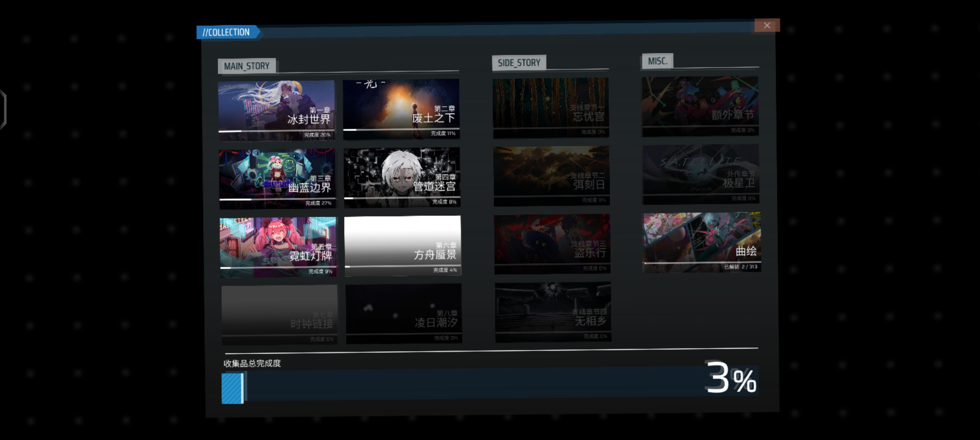
Task: Select side story 盗乐行 card
Action: pos(552,244)
